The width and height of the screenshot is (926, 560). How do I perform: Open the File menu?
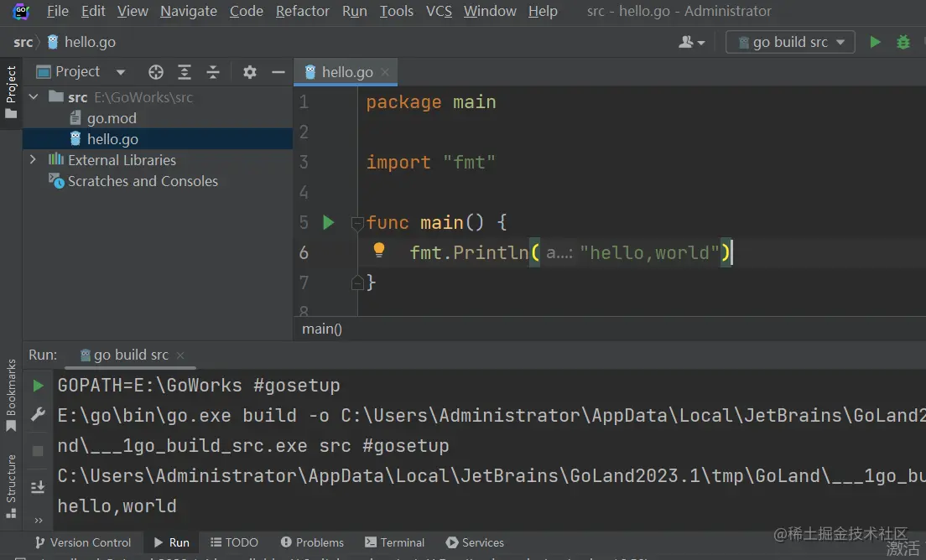[x=57, y=11]
